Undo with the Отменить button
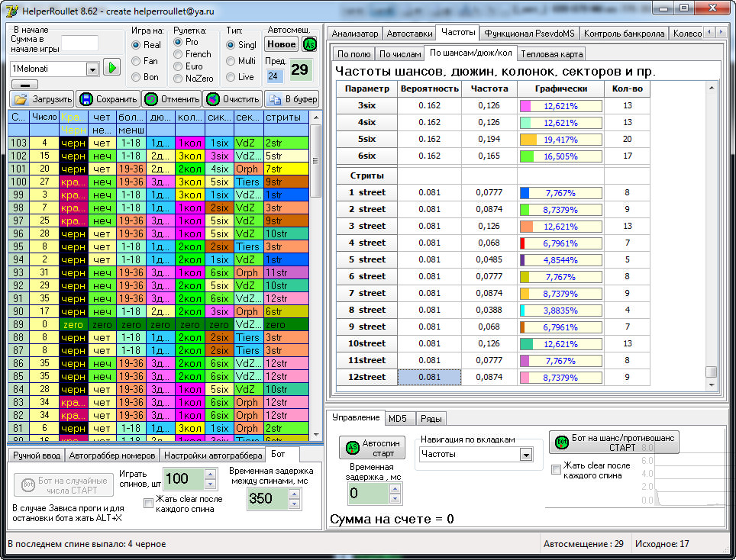The width and height of the screenshot is (736, 560). (x=172, y=99)
